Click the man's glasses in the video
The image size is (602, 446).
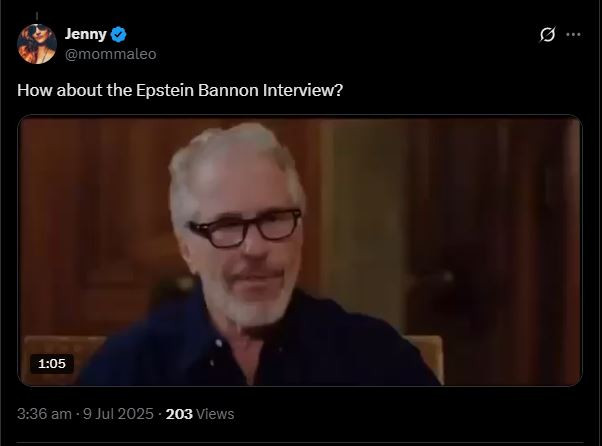[243, 229]
